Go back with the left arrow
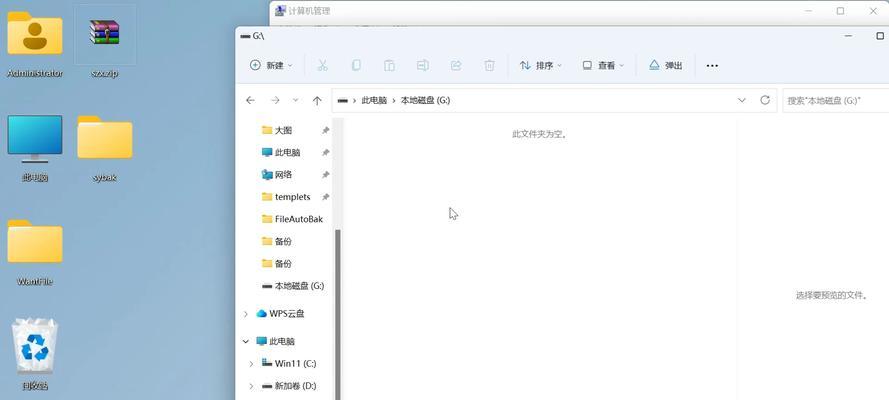This screenshot has height=400, width=889. pos(251,100)
